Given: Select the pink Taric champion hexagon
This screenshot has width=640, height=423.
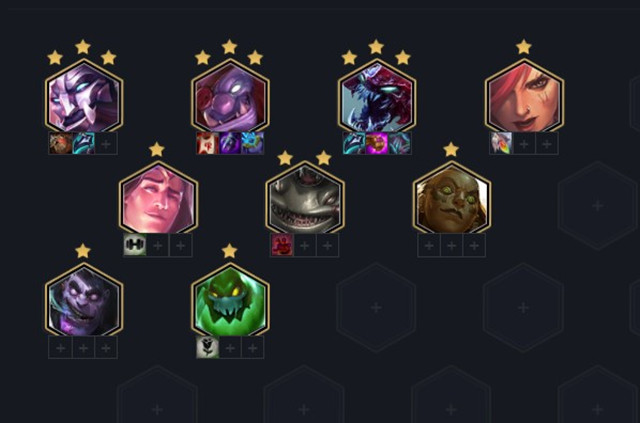Looking at the screenshot, I should click(158, 199).
